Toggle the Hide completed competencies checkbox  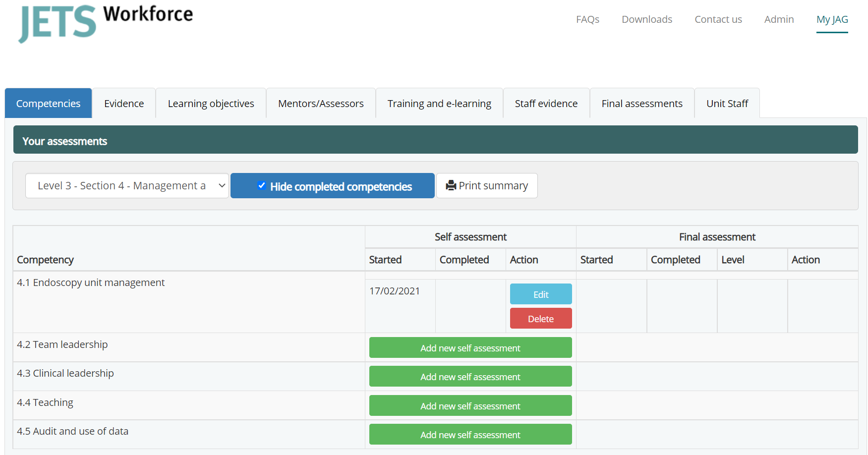pyautogui.click(x=262, y=186)
